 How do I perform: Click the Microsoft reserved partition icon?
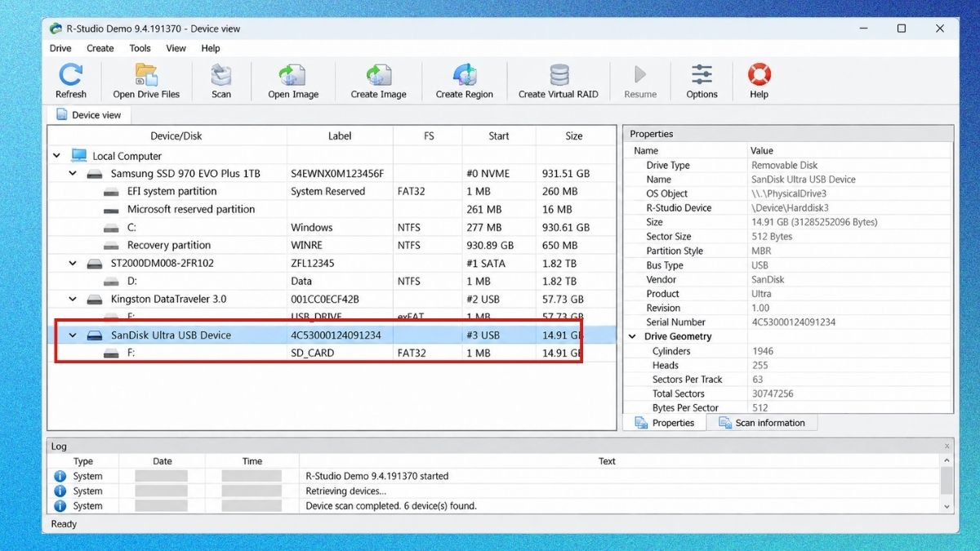click(x=112, y=210)
